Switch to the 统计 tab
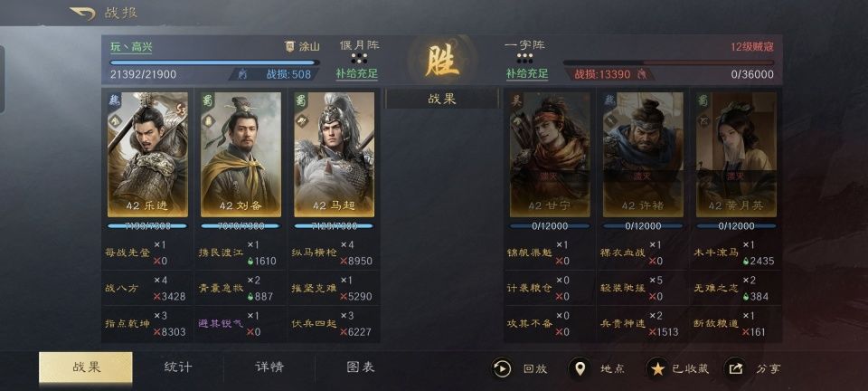Image resolution: width=868 pixels, height=391 pixels. [x=178, y=367]
